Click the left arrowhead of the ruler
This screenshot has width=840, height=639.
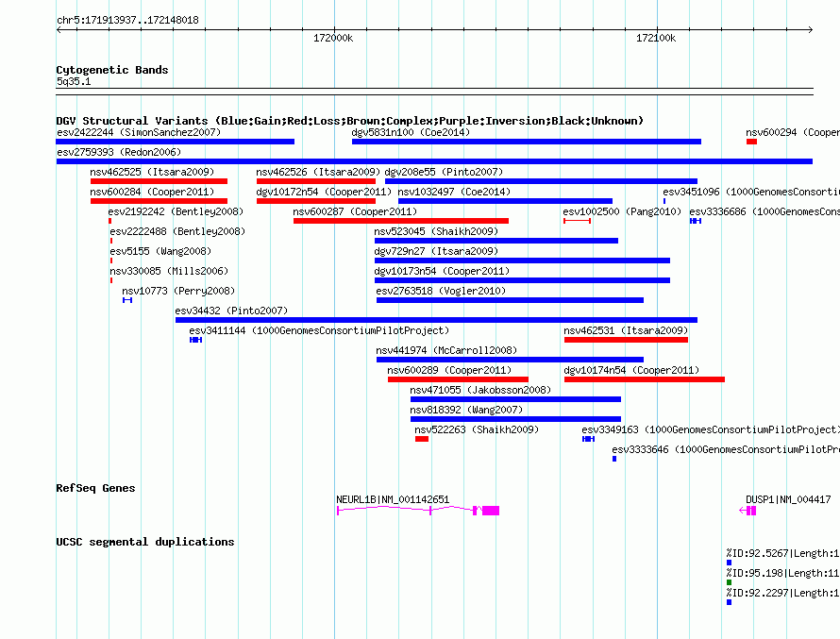(59, 30)
